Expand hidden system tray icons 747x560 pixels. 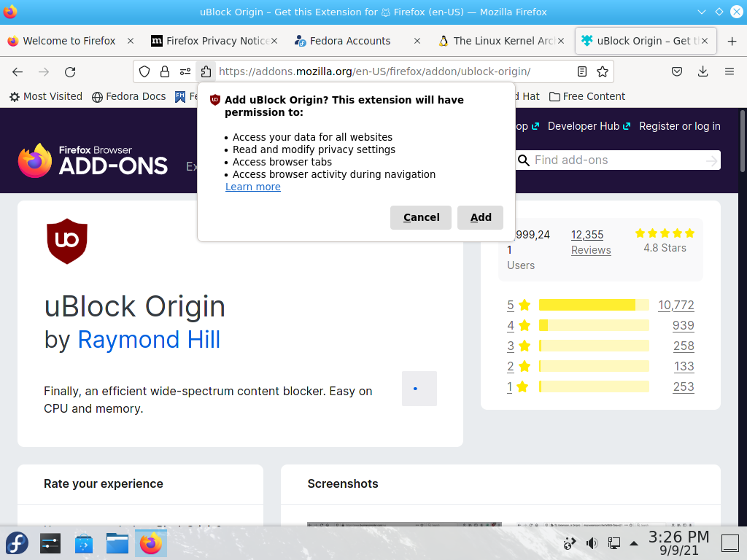(634, 543)
